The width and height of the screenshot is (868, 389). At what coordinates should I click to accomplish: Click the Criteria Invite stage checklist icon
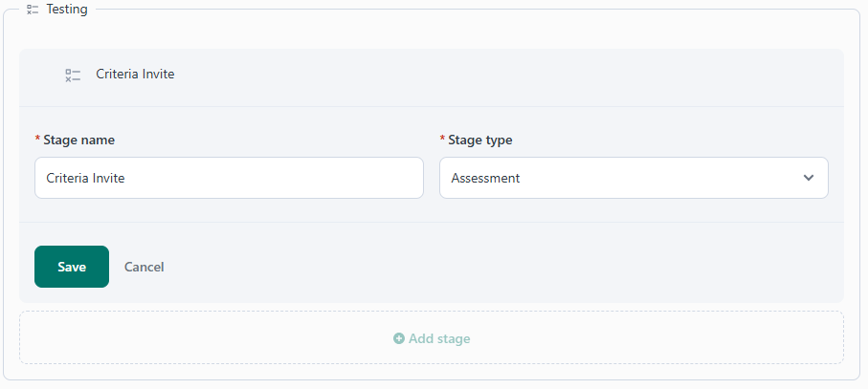coord(73,75)
